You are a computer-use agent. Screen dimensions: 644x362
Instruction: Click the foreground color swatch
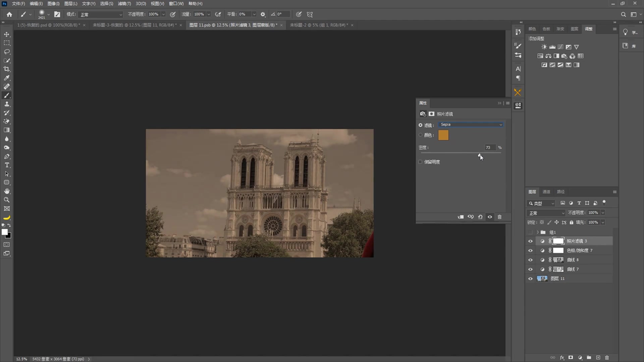pos(5,232)
